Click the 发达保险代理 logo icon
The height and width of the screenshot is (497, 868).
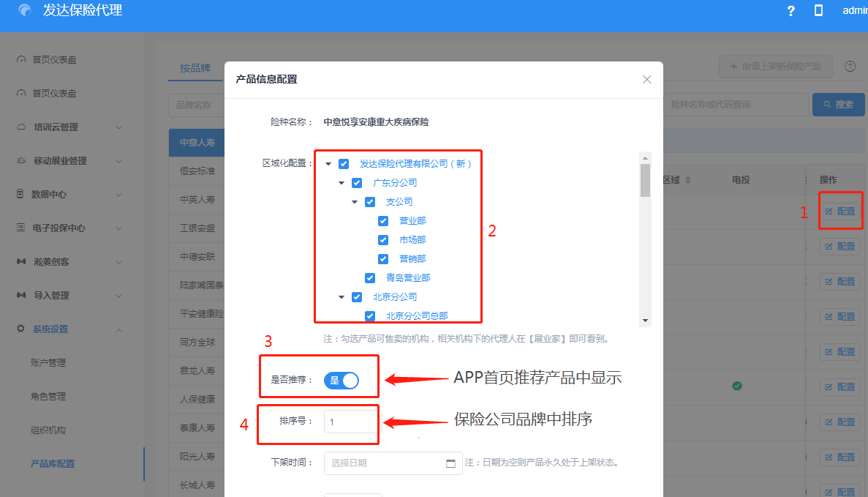(26, 11)
